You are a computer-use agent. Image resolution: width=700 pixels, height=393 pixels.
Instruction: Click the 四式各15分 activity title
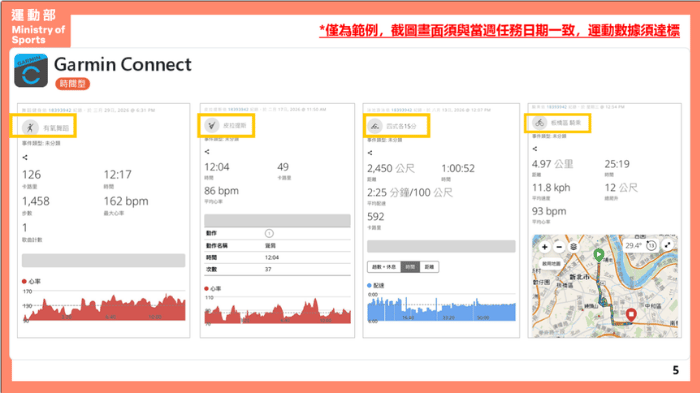click(401, 126)
